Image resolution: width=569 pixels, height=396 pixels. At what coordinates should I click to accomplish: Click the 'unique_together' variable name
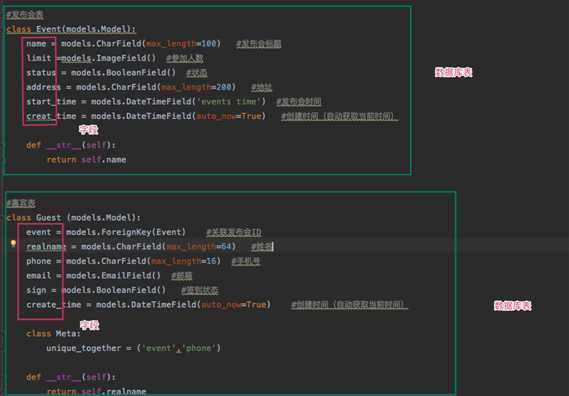click(84, 348)
